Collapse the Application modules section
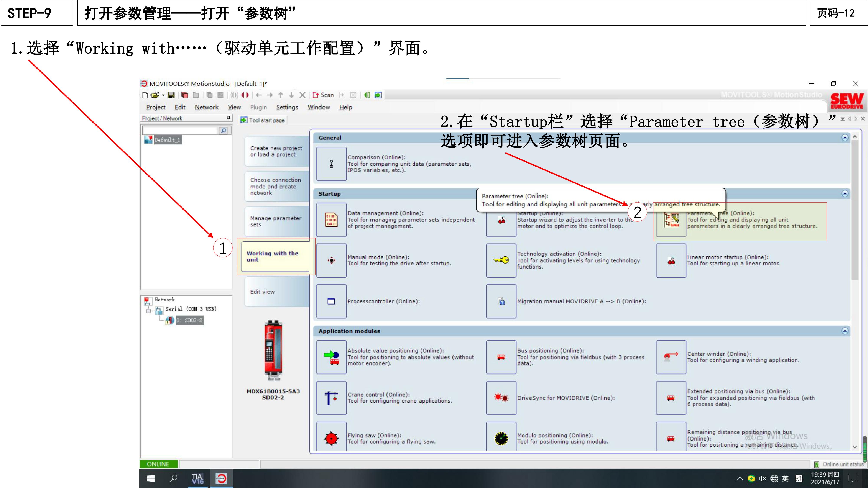 845,331
